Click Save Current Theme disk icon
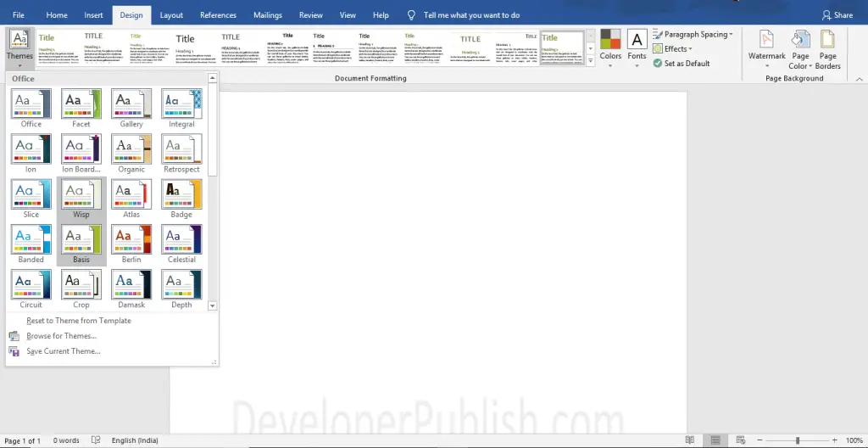 (x=14, y=351)
